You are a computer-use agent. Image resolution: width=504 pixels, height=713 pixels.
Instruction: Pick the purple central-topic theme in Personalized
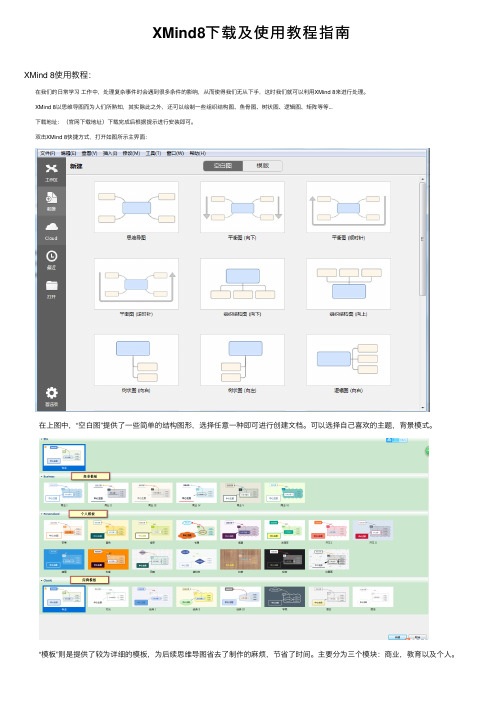coord(240,530)
